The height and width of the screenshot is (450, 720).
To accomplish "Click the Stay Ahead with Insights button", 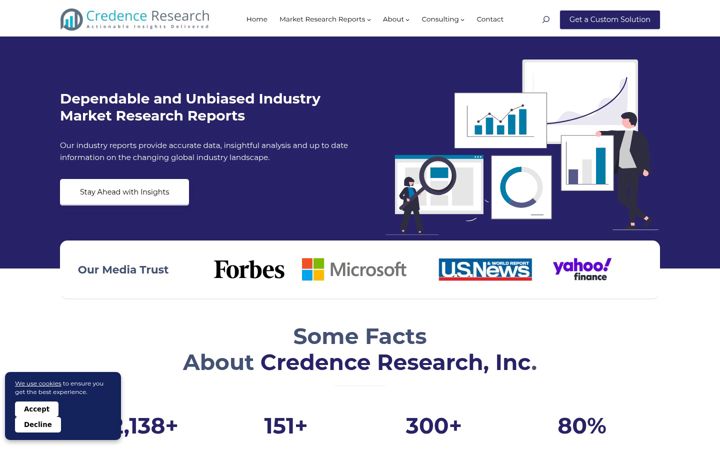I will [124, 192].
